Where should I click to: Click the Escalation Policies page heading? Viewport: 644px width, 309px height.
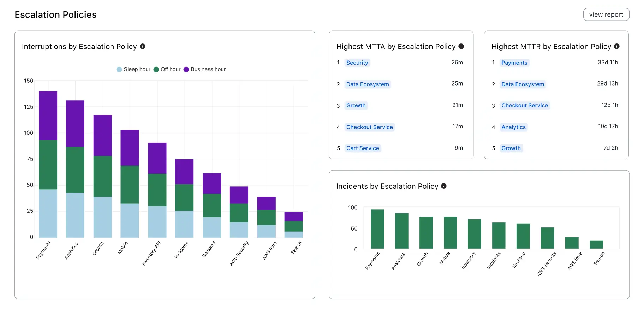pos(55,14)
